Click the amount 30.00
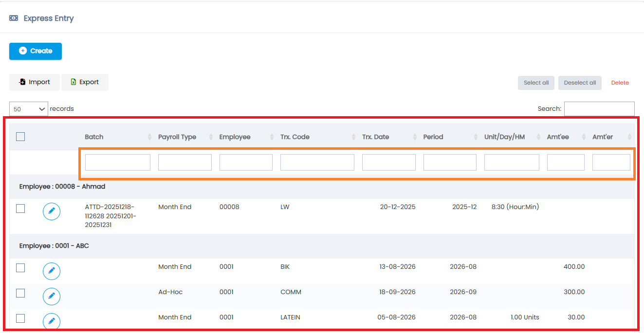 tap(576, 317)
